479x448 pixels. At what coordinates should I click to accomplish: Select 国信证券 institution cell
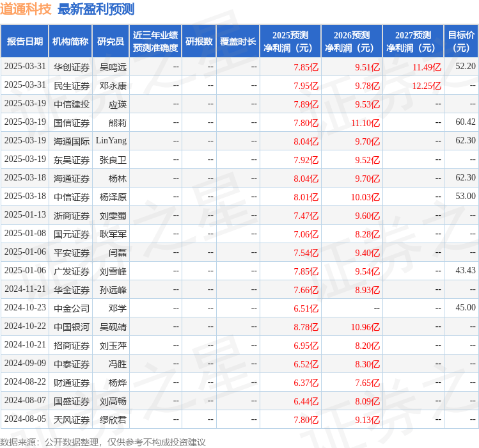click(x=72, y=123)
